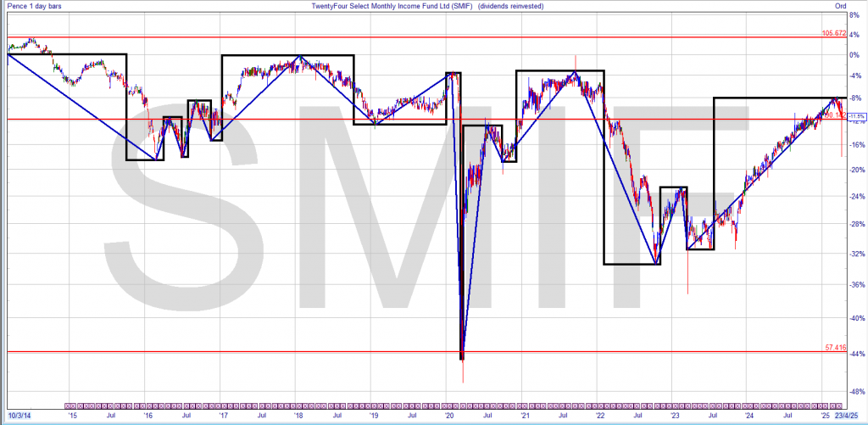This screenshot has width=868, height=425.
Task: Click the 0% mark on percentage axis
Action: (x=854, y=55)
